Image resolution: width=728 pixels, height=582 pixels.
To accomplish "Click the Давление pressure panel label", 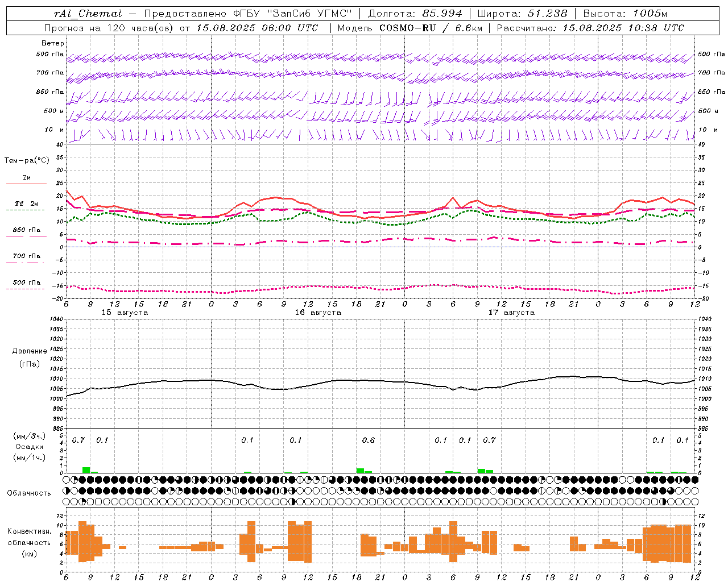I will [x=30, y=351].
